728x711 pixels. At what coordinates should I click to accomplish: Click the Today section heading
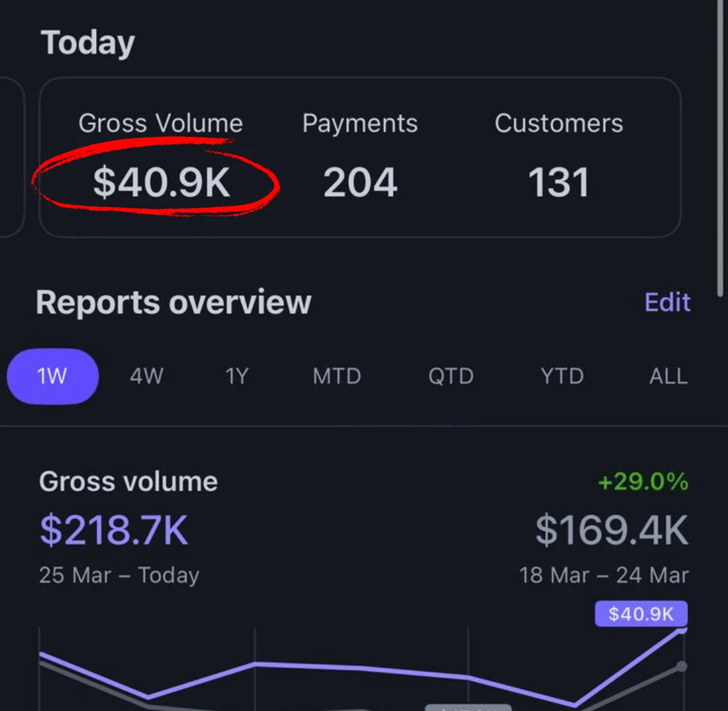[x=88, y=43]
